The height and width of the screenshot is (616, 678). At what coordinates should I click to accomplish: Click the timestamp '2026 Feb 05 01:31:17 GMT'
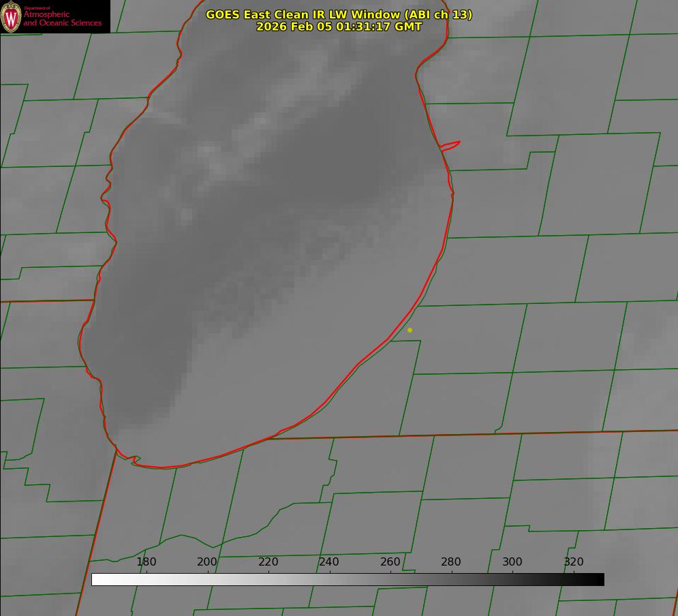[x=339, y=27]
